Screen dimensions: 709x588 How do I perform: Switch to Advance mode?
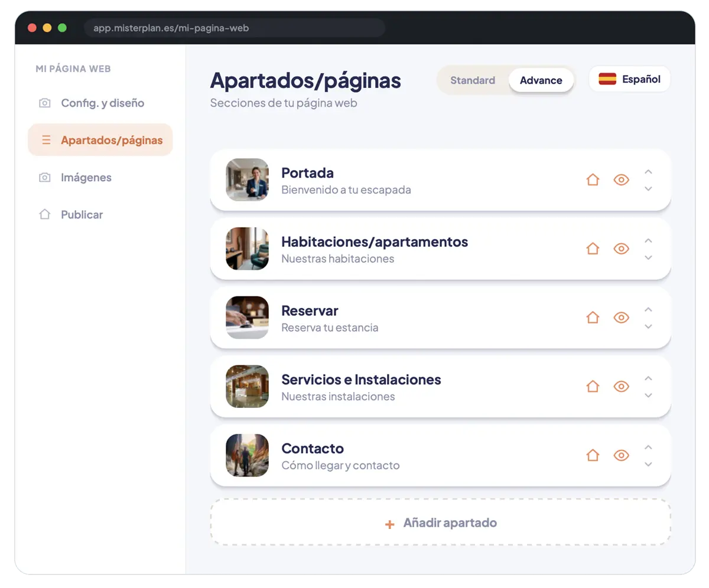tap(541, 80)
